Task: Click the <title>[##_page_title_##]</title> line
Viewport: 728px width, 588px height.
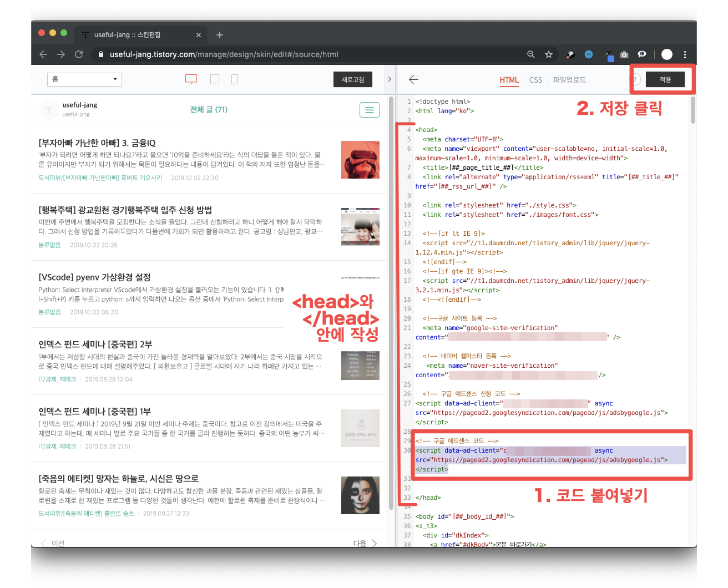Action: tap(483, 168)
